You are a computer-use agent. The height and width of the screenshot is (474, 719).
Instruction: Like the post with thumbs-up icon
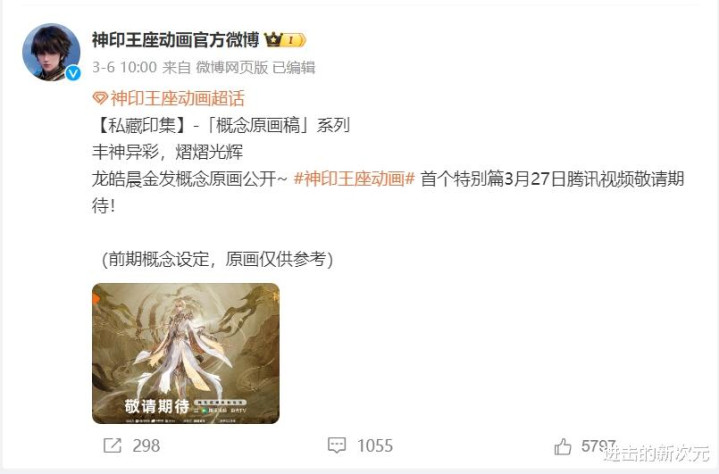tap(563, 446)
